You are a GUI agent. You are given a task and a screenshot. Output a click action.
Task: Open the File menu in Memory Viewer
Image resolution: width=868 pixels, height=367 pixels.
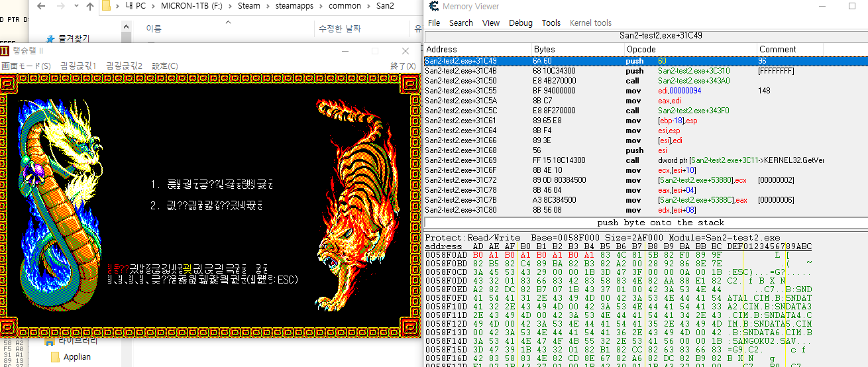pos(434,23)
